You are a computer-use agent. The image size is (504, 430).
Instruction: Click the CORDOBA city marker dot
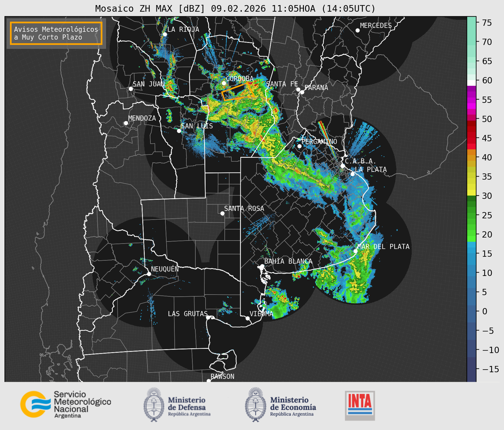[224, 83]
